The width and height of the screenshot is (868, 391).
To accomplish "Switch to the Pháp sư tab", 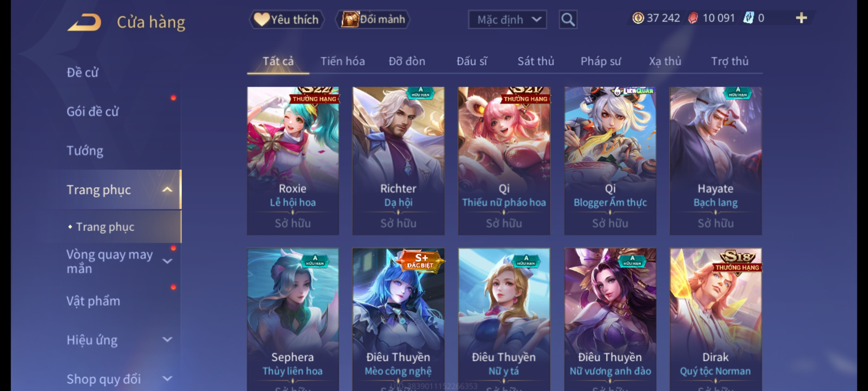I will (x=601, y=61).
